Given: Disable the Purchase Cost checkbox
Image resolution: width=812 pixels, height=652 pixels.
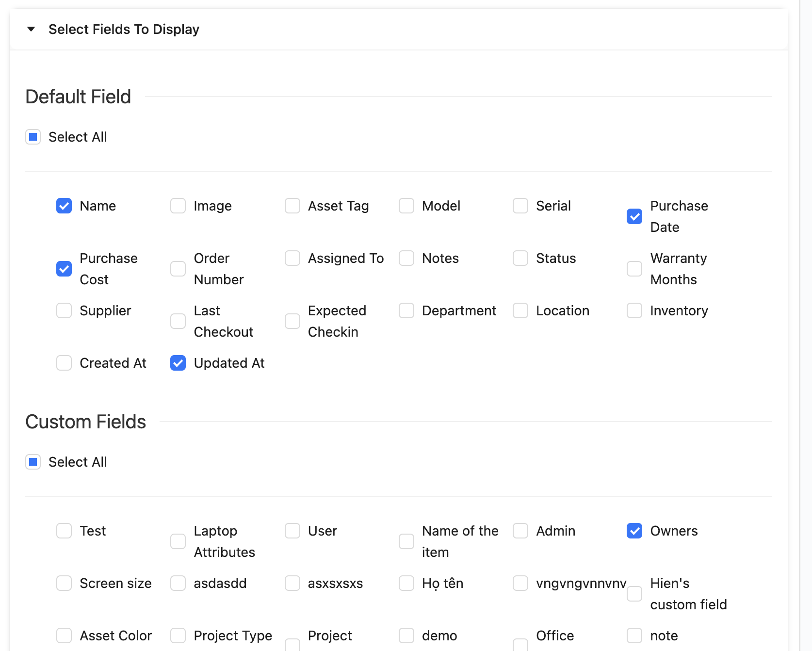Looking at the screenshot, I should (x=64, y=269).
